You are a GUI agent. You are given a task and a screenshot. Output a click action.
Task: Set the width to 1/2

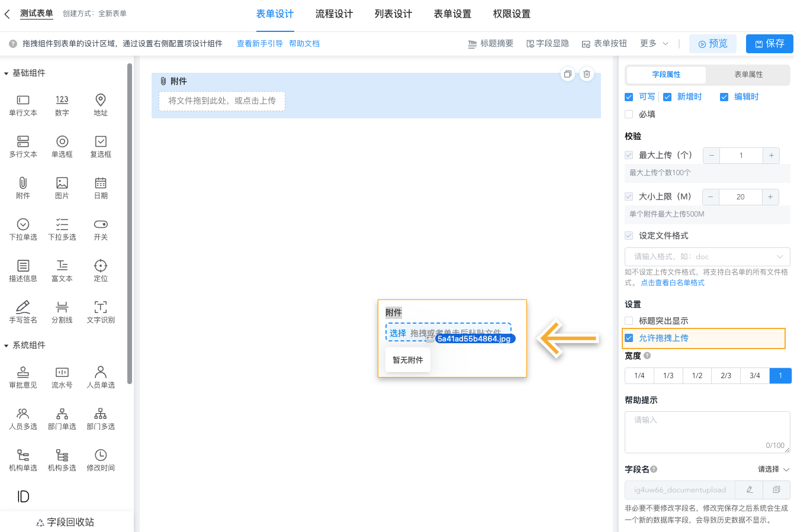click(696, 375)
